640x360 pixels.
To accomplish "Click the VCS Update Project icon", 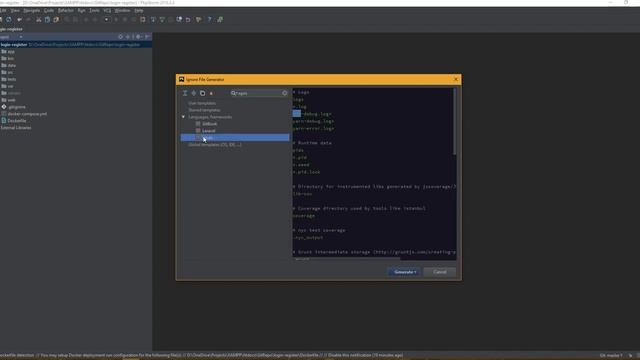I will [153, 20].
